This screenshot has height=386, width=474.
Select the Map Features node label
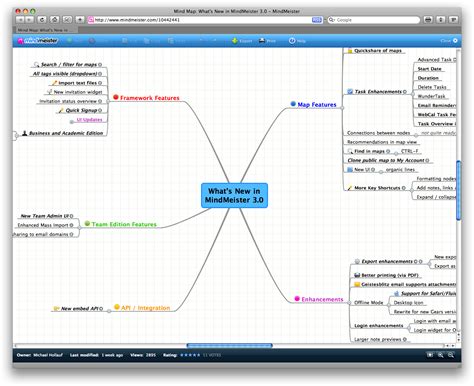pyautogui.click(x=317, y=105)
